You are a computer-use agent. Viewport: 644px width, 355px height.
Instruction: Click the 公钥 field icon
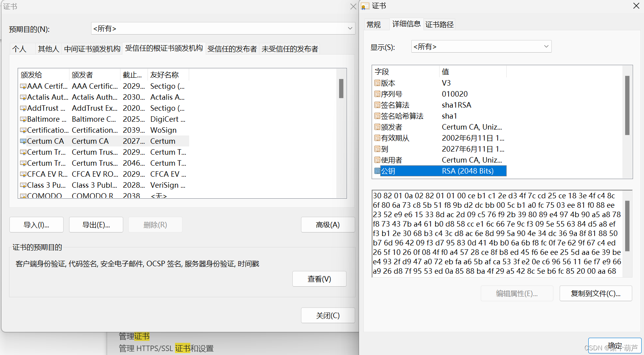(377, 171)
